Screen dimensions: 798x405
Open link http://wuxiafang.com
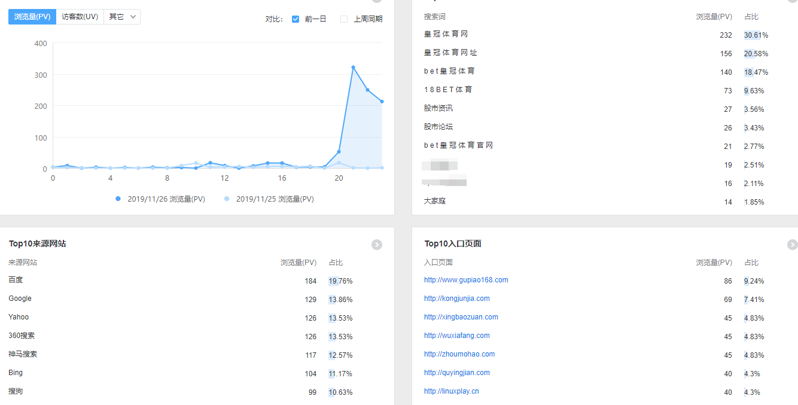click(x=457, y=336)
